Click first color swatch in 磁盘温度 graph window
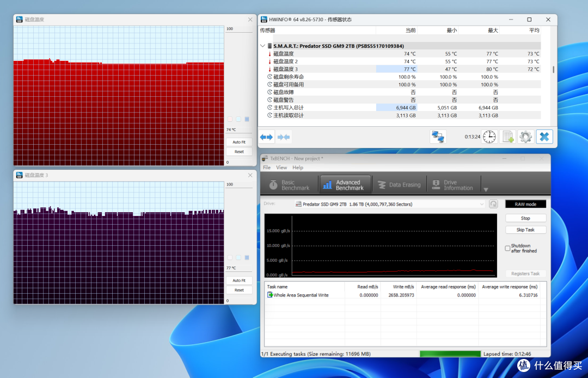This screenshot has width=588, height=378. [230, 119]
